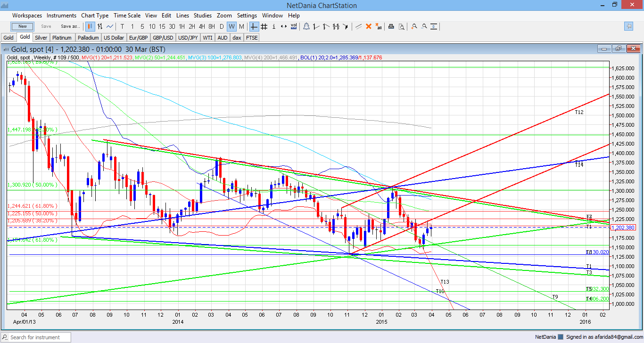Select the 15 minute time scale
Screen dimensions: 644x343
click(x=162, y=26)
